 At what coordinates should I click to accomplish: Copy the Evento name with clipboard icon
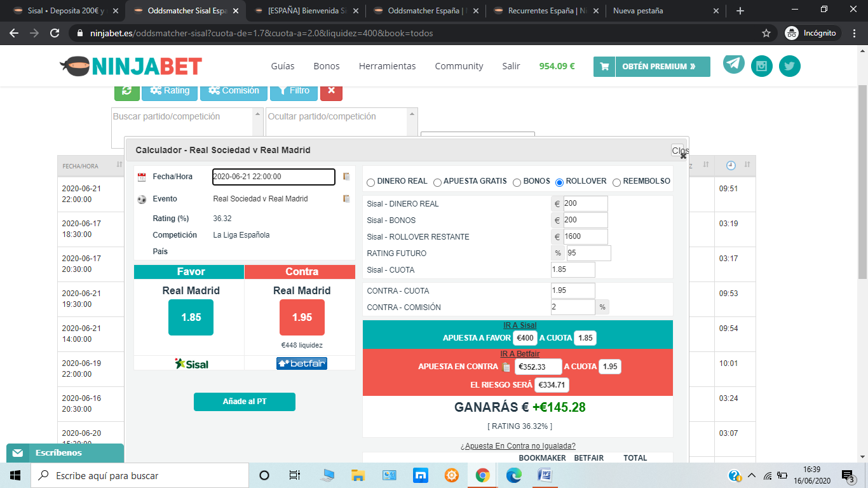pyautogui.click(x=346, y=199)
